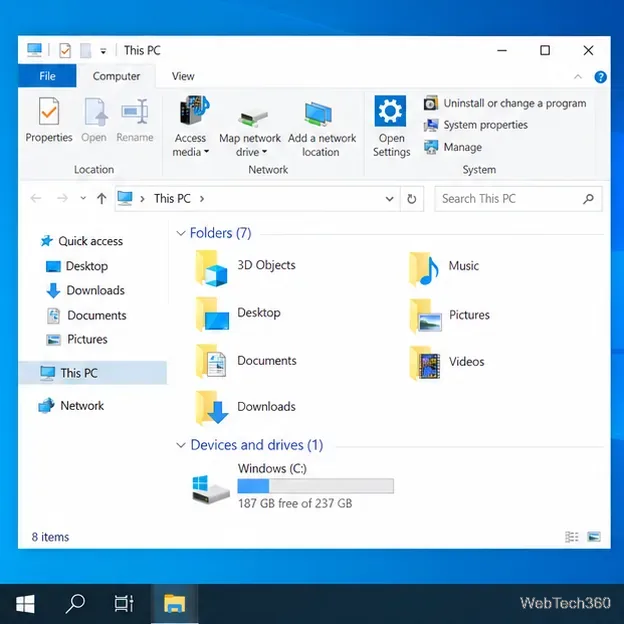The height and width of the screenshot is (624, 624).
Task: Click the Forward navigation arrow
Action: tap(62, 198)
